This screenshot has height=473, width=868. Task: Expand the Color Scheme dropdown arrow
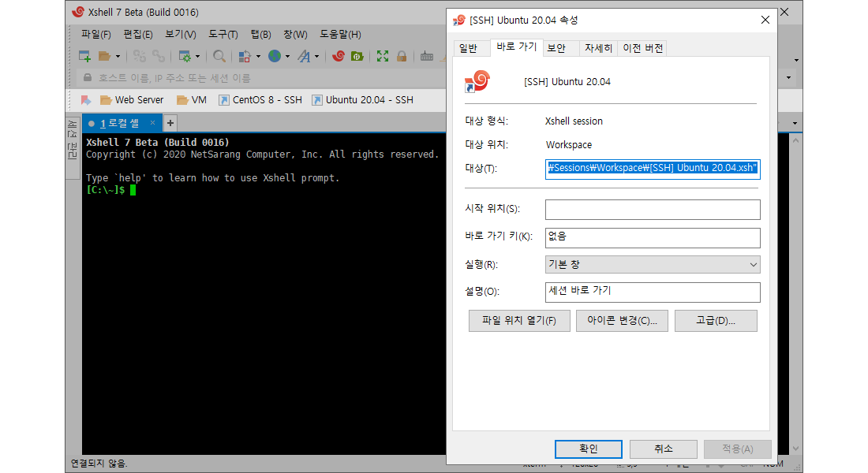pos(258,57)
